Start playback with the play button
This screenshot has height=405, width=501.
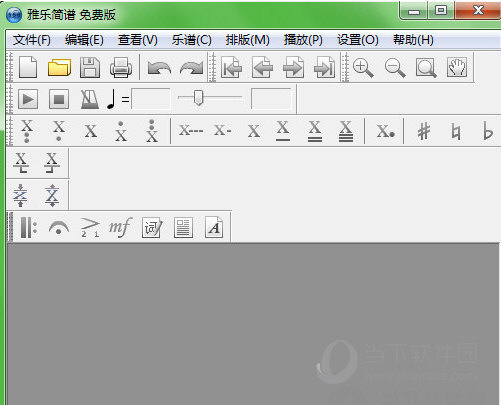tap(28, 99)
